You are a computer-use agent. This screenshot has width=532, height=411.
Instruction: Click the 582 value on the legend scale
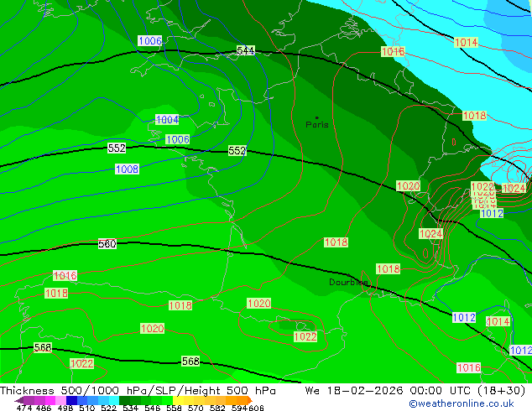point(217,408)
